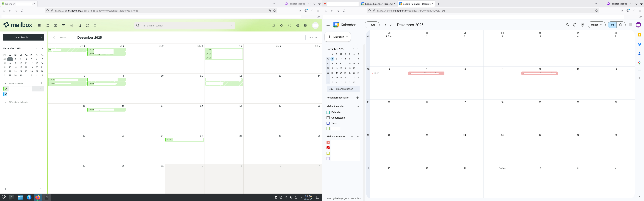Click the mailbox refresh icon

(282, 25)
